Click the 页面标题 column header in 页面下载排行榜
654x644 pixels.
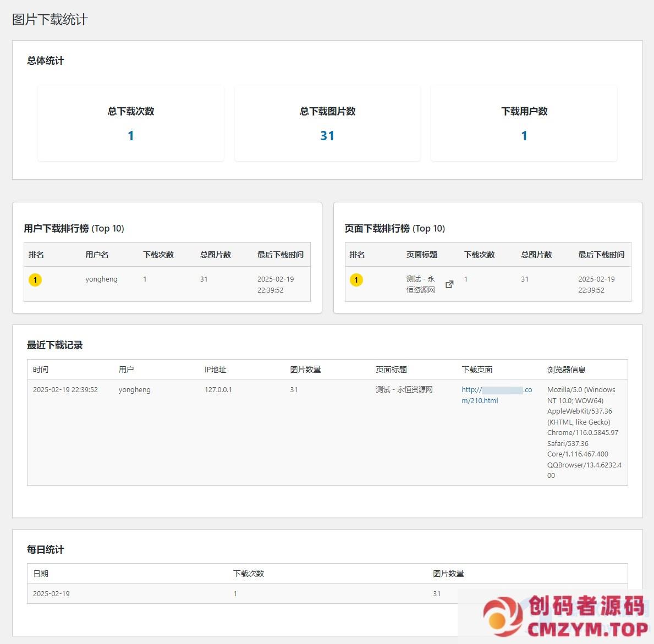tap(421, 255)
